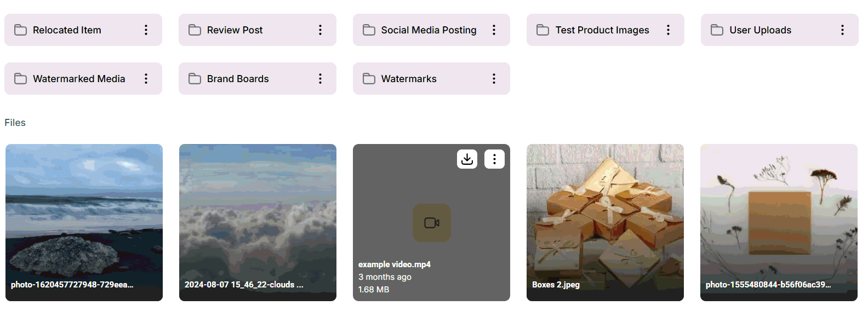Download the example video.mp4 file
868x311 pixels.
tap(467, 159)
